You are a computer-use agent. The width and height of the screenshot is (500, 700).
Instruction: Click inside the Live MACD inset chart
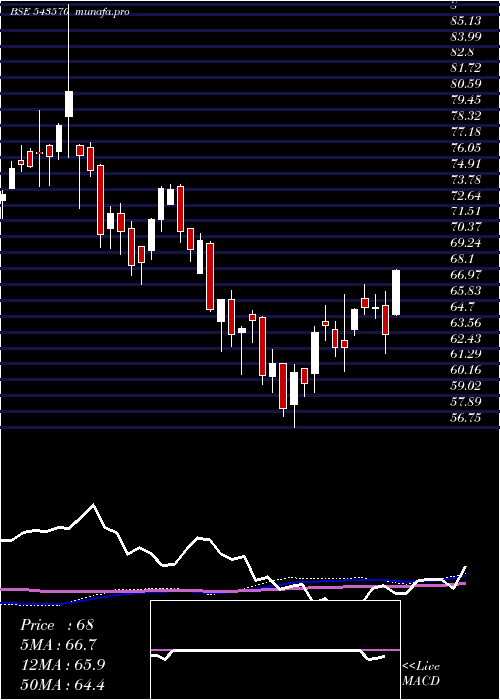[x=275, y=650]
